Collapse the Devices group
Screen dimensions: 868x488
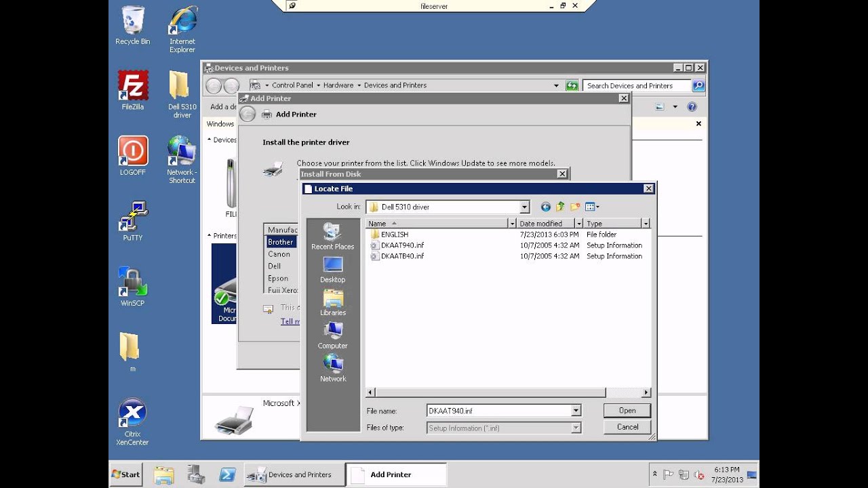210,140
